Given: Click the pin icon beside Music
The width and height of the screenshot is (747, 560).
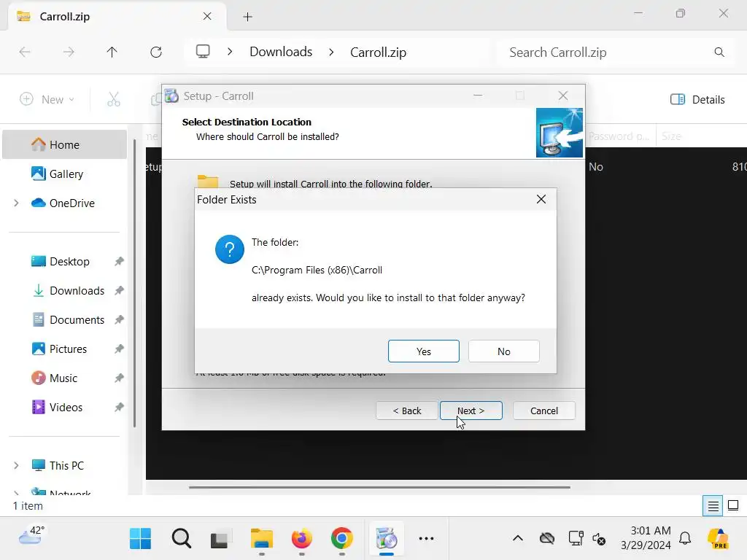Looking at the screenshot, I should (x=119, y=378).
